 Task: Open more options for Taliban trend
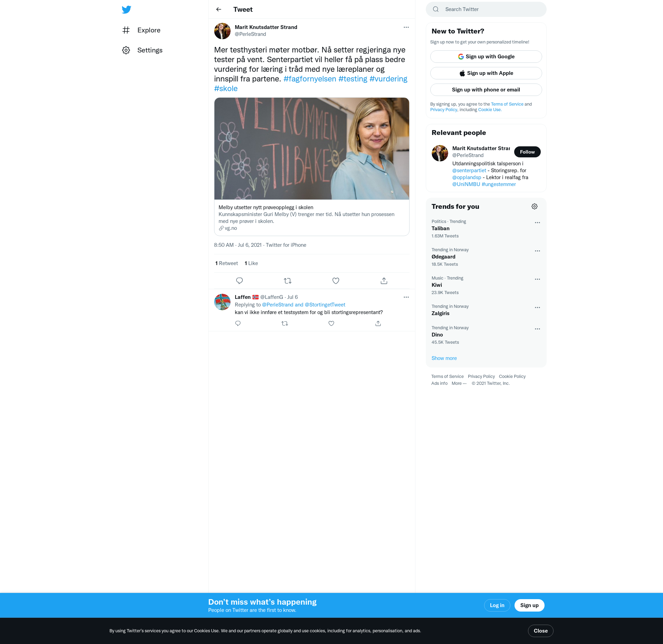(537, 223)
